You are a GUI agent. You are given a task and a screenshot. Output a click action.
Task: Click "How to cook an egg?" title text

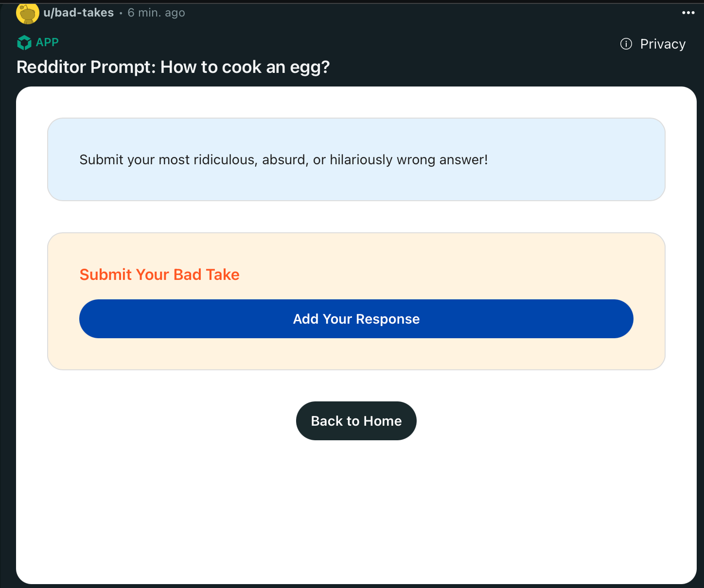tap(245, 67)
